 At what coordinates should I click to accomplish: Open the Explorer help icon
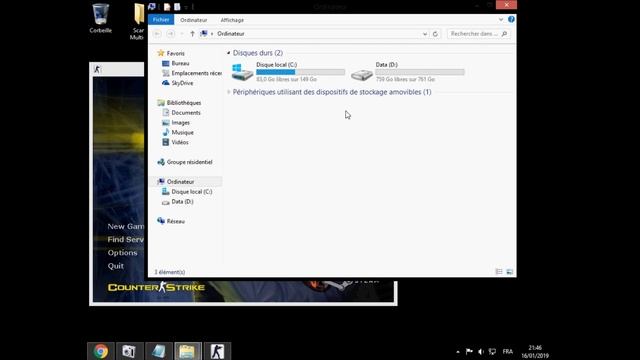pyautogui.click(x=511, y=19)
